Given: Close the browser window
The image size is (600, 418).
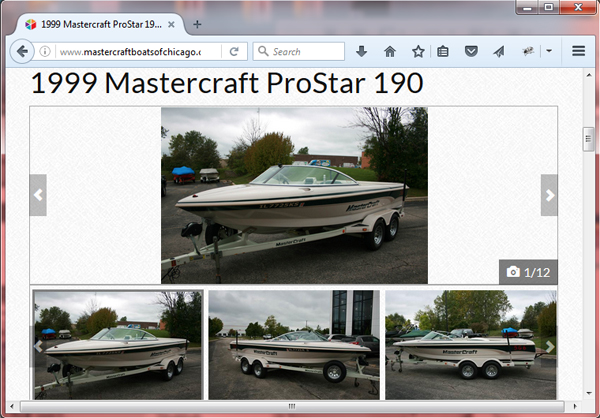Looking at the screenshot, I should [578, 7].
